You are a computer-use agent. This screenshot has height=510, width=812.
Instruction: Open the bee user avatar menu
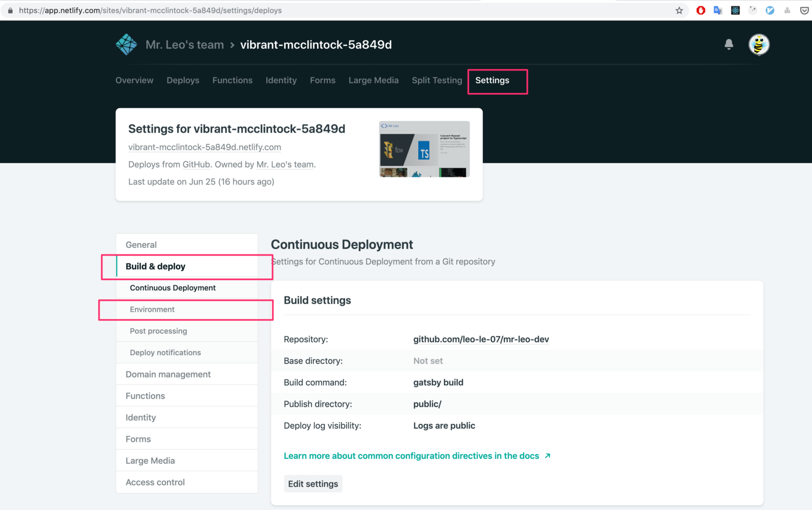[759, 45]
